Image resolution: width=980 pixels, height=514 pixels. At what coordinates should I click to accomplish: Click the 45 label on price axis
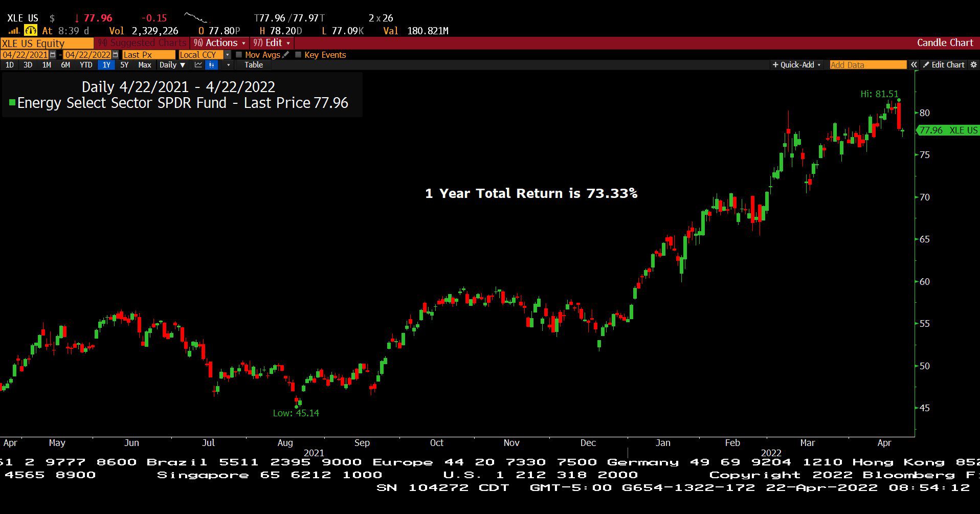tap(925, 408)
